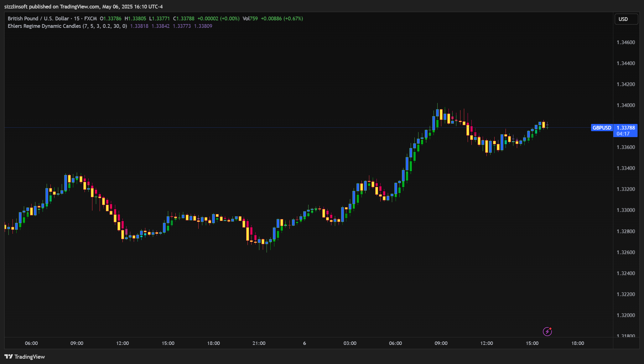Click the first 18:00 time axis label

click(213, 343)
